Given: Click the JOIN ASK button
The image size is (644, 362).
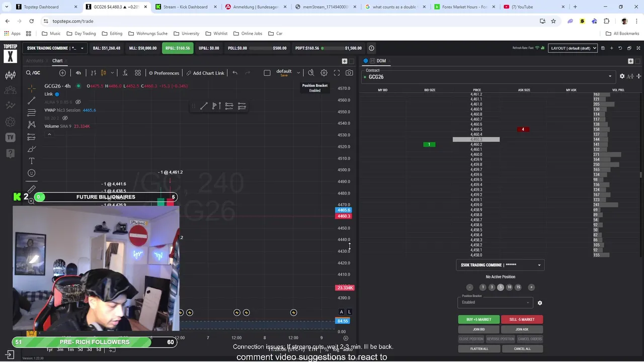Looking at the screenshot, I should click(522, 329).
